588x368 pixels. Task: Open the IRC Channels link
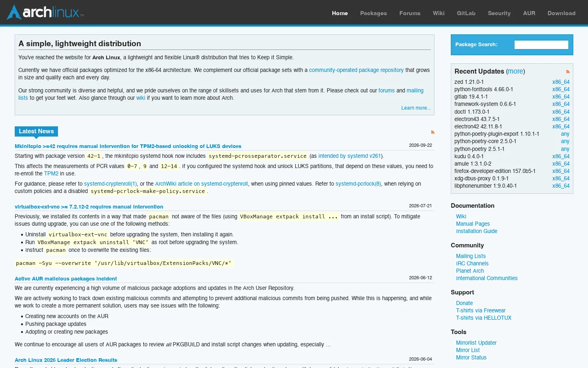point(472,263)
